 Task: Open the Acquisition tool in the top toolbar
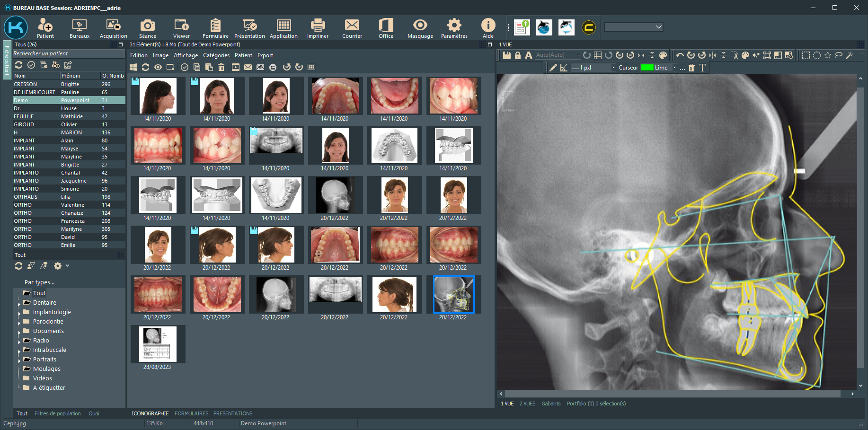click(113, 28)
